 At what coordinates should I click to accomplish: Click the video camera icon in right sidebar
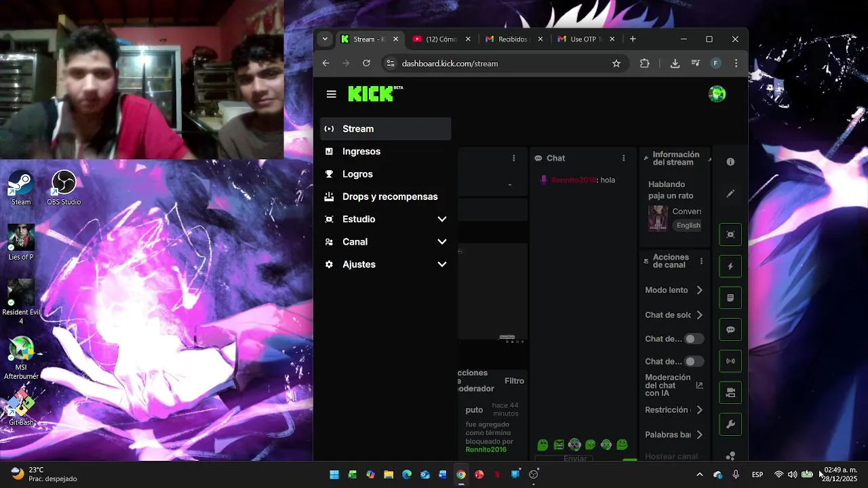pyautogui.click(x=730, y=392)
